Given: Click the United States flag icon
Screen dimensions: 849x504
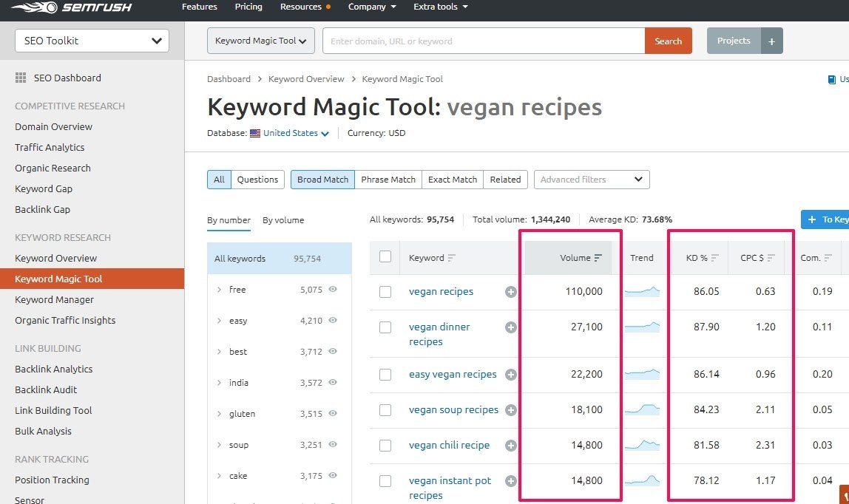Looking at the screenshot, I should pos(255,133).
